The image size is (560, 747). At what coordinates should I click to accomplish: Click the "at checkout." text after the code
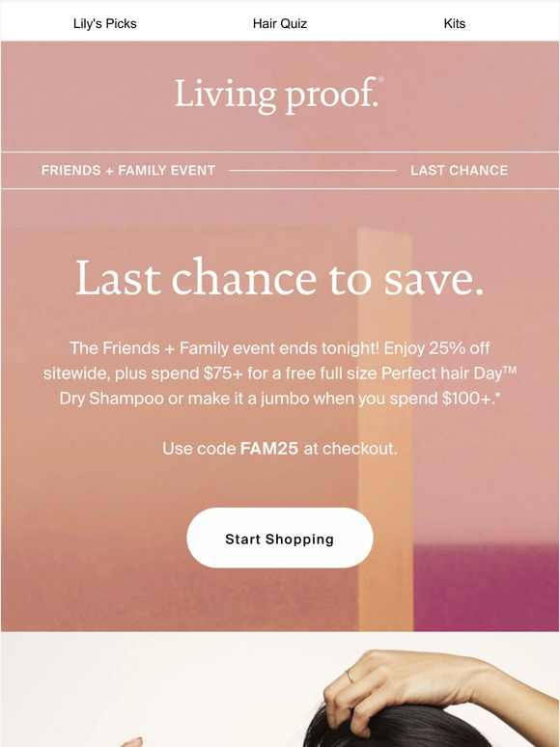tap(350, 448)
